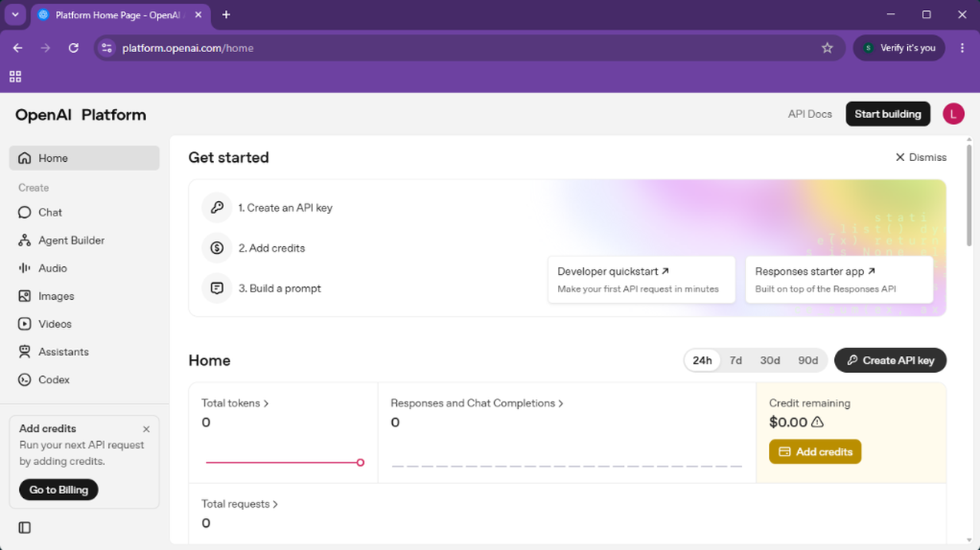980x550 pixels.
Task: Open the Responses starter app card
Action: (839, 280)
